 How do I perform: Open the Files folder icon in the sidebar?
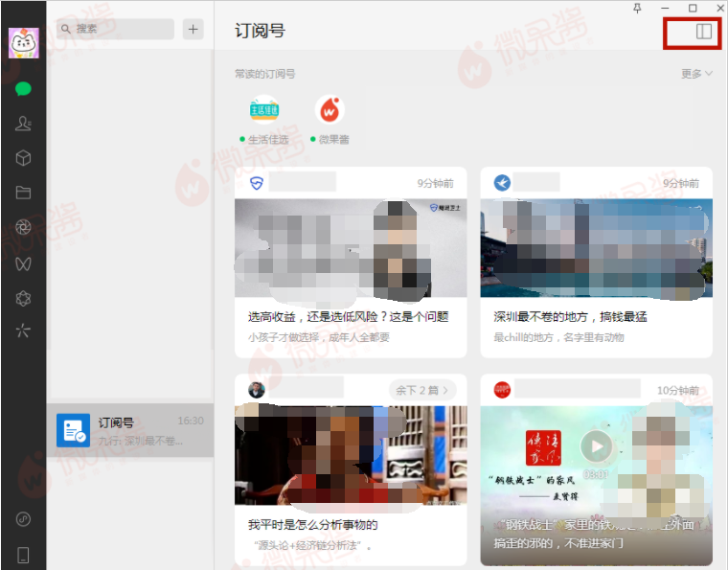23,193
